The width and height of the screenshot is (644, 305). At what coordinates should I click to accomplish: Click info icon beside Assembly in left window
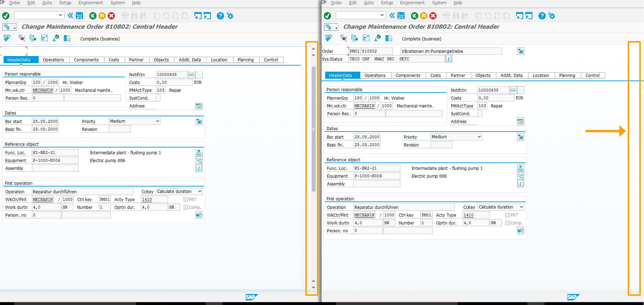coord(199,168)
